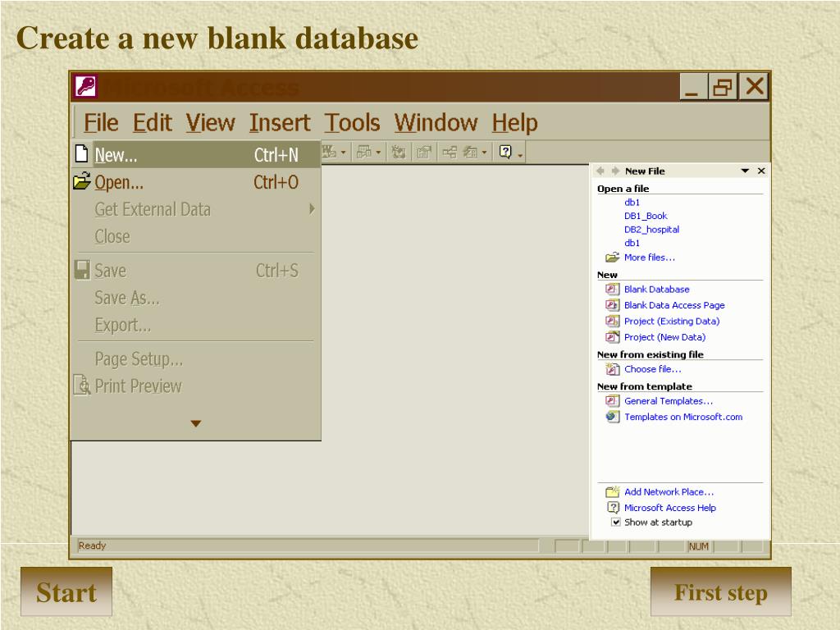This screenshot has height=630, width=840.
Task: Click the "New from existing file" section heading
Action: click(x=651, y=354)
